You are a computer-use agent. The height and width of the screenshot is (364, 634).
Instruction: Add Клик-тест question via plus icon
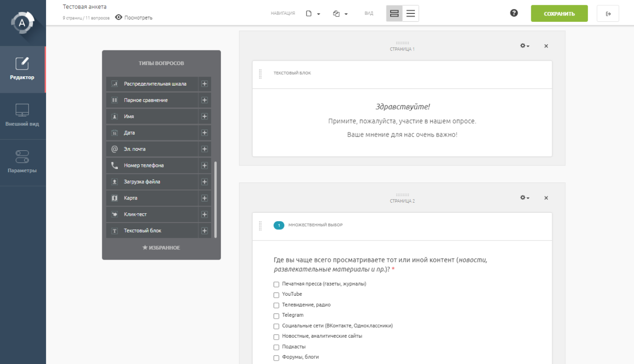[x=204, y=215]
